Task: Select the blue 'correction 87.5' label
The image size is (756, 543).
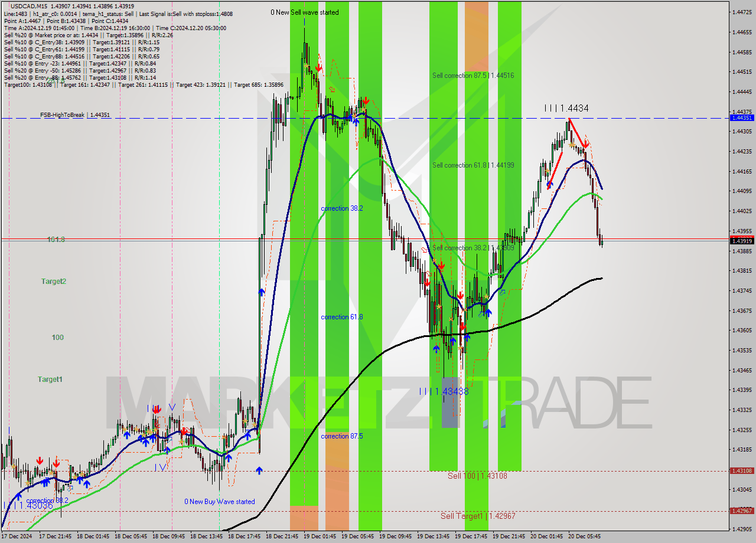Action: [x=342, y=436]
